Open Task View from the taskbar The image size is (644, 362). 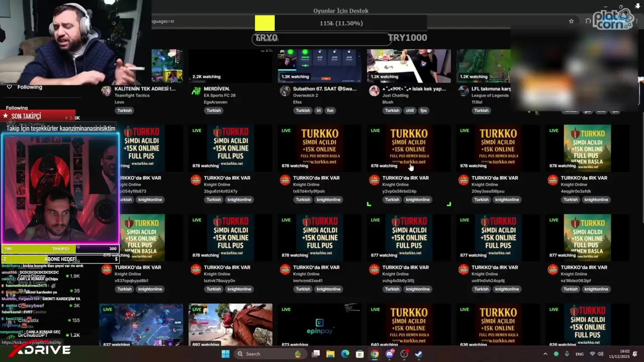click(x=316, y=354)
